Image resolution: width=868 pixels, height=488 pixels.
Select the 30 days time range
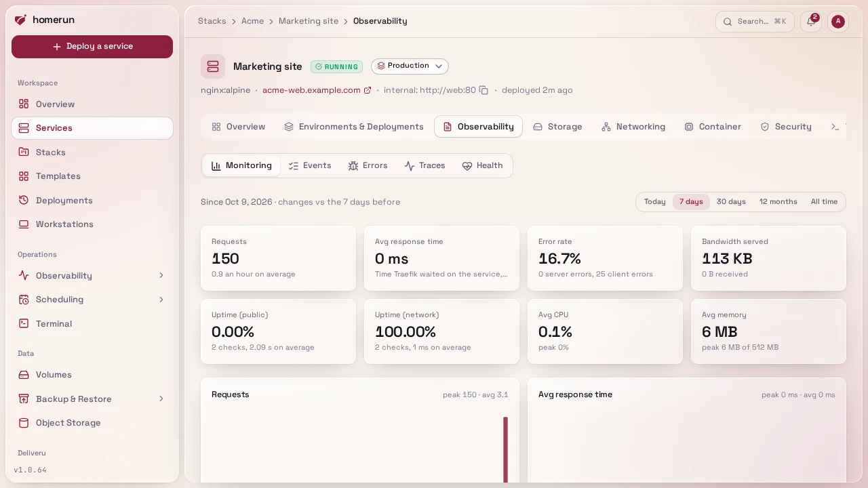(731, 202)
